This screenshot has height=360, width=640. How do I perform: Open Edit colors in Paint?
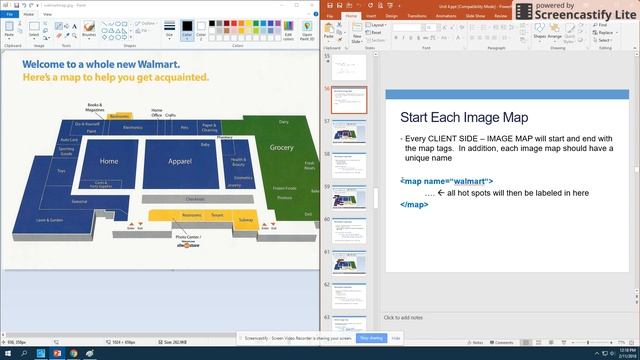pos(289,31)
